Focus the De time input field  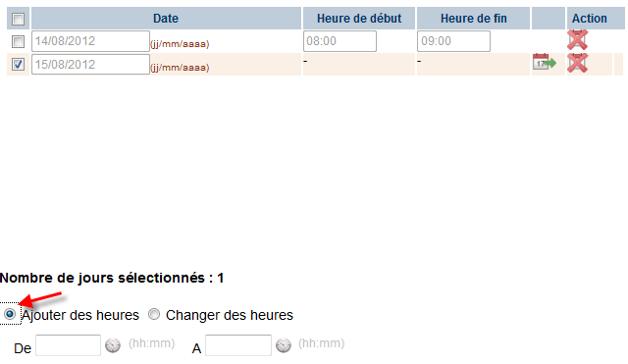click(68, 345)
